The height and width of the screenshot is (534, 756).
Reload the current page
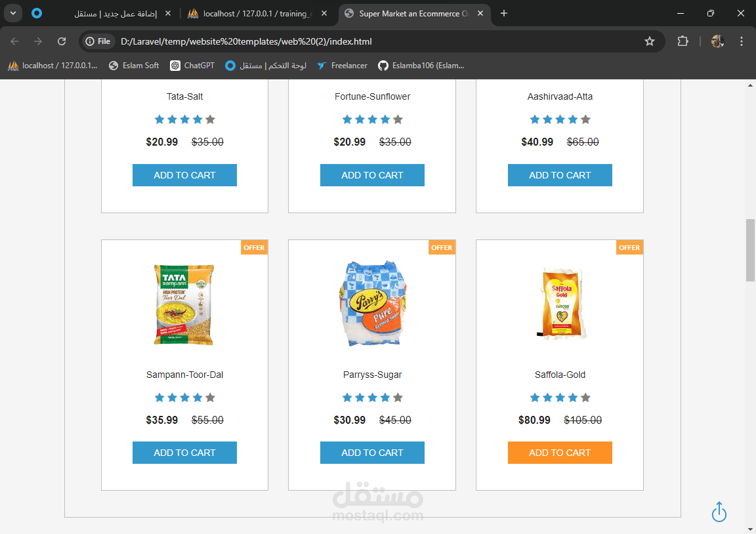click(62, 41)
